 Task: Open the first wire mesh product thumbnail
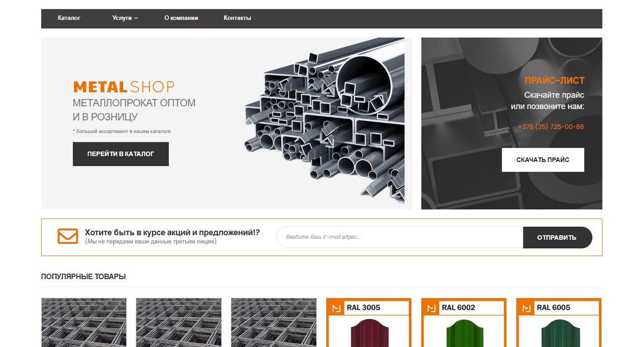tap(84, 322)
